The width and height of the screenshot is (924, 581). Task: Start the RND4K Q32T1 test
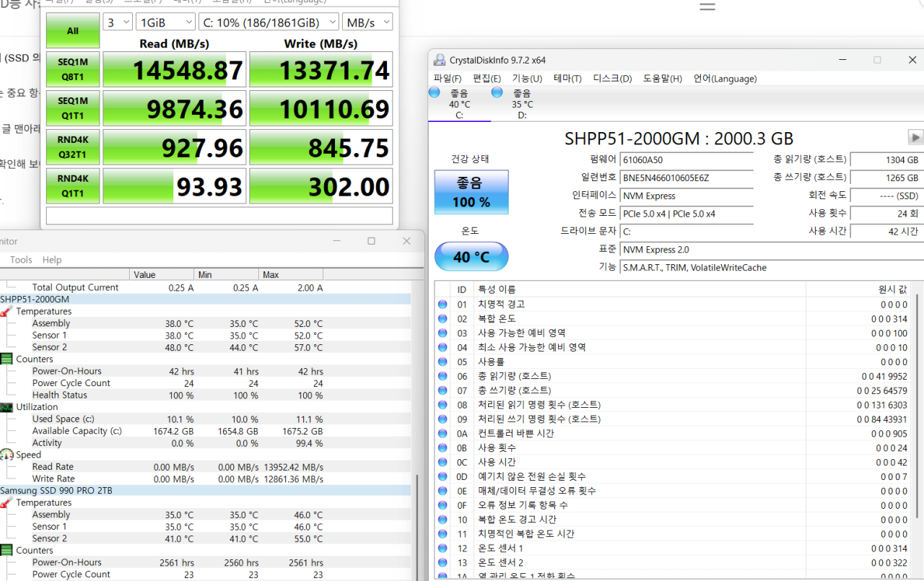(x=73, y=147)
